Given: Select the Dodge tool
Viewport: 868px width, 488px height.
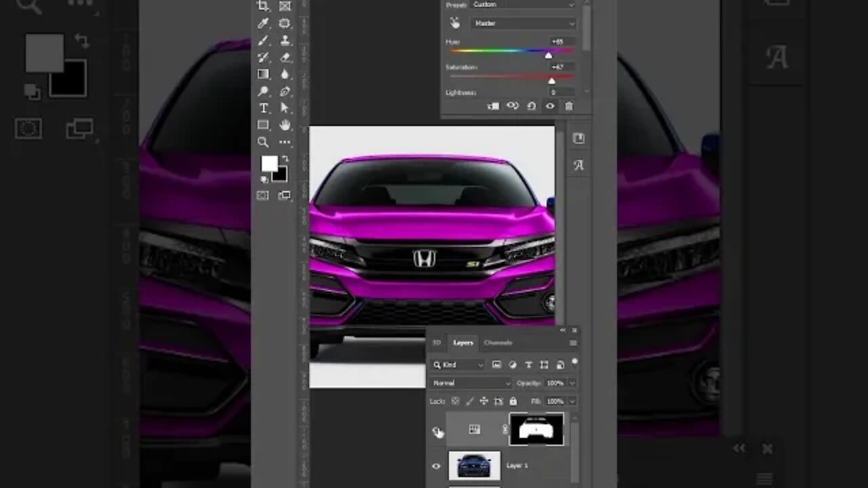Looking at the screenshot, I should [263, 91].
